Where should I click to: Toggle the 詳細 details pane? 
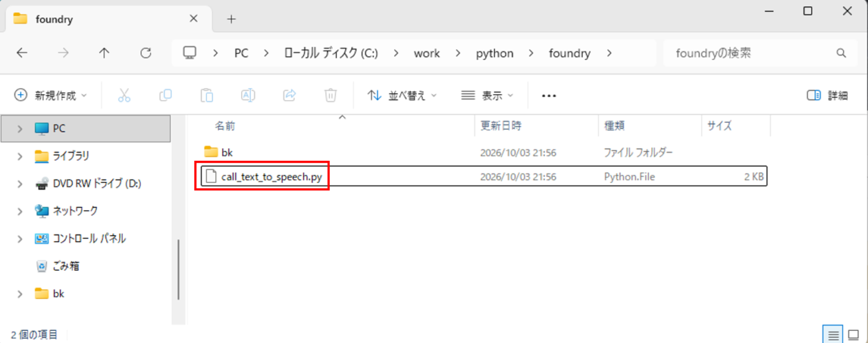[827, 95]
